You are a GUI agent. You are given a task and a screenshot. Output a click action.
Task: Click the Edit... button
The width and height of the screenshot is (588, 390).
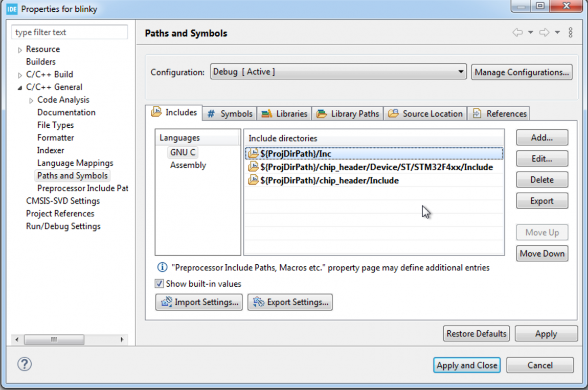542,158
